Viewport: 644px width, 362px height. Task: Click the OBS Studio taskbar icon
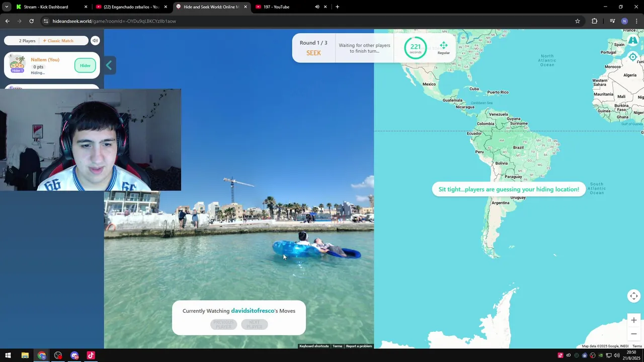(58, 355)
